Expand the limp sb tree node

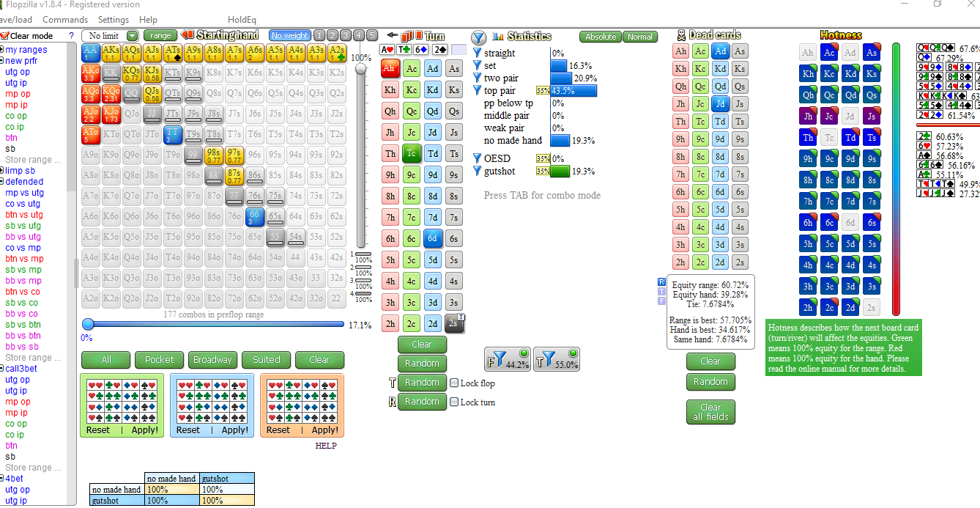pyautogui.click(x=2, y=171)
